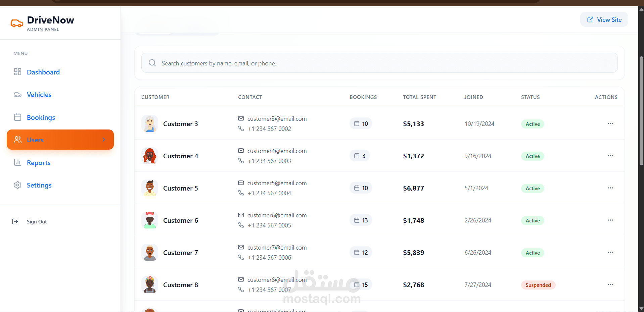Open the Dashboard menu item

point(43,72)
